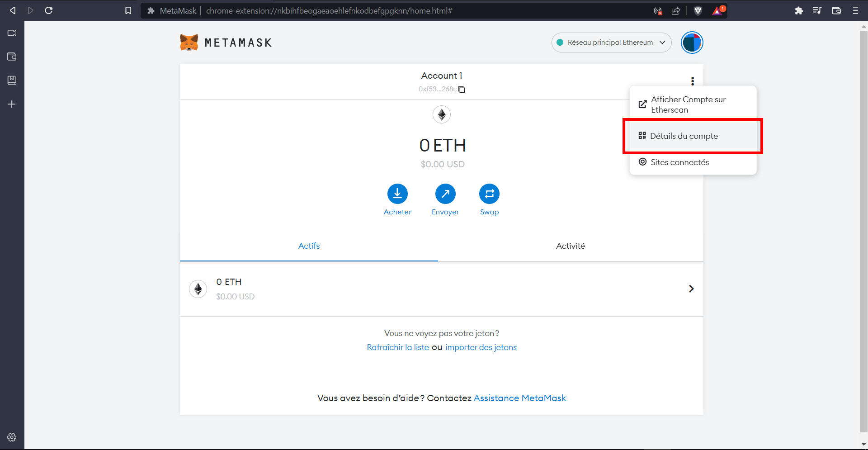This screenshot has height=450, width=868.
Task: Click the Envoyer label
Action: pos(445,212)
